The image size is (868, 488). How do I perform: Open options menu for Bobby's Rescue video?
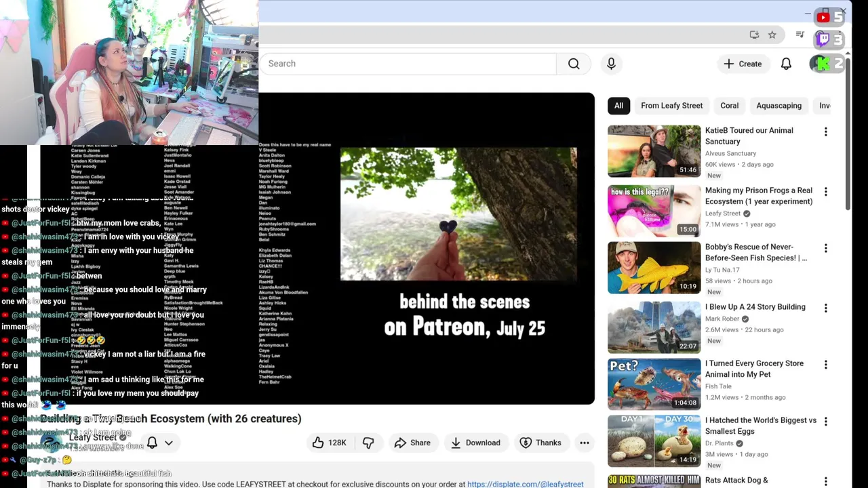pyautogui.click(x=825, y=249)
